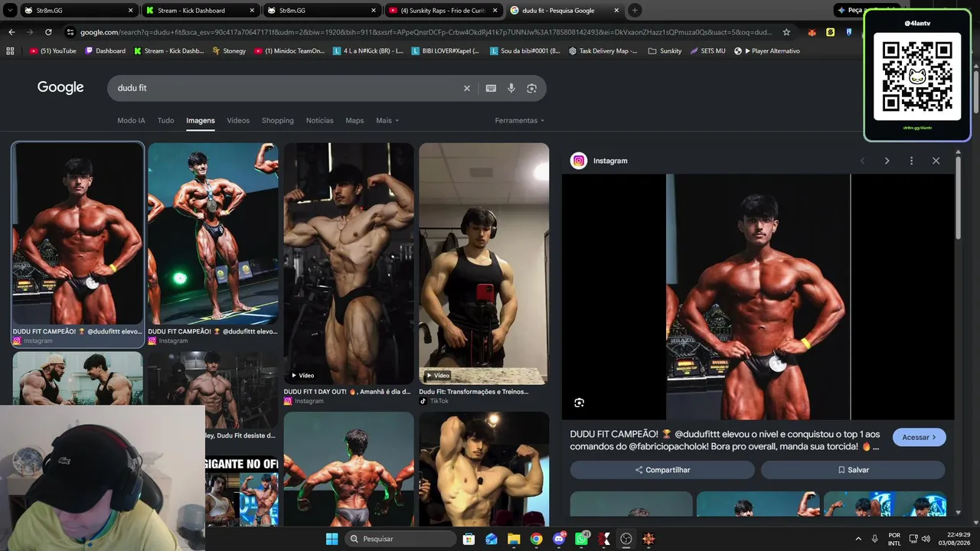The height and width of the screenshot is (551, 980).
Task: Open the Dashboard Twitch bookmark
Action: point(106,51)
